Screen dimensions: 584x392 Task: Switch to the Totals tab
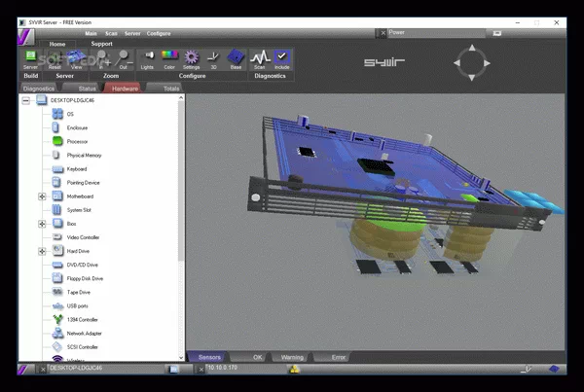click(171, 89)
